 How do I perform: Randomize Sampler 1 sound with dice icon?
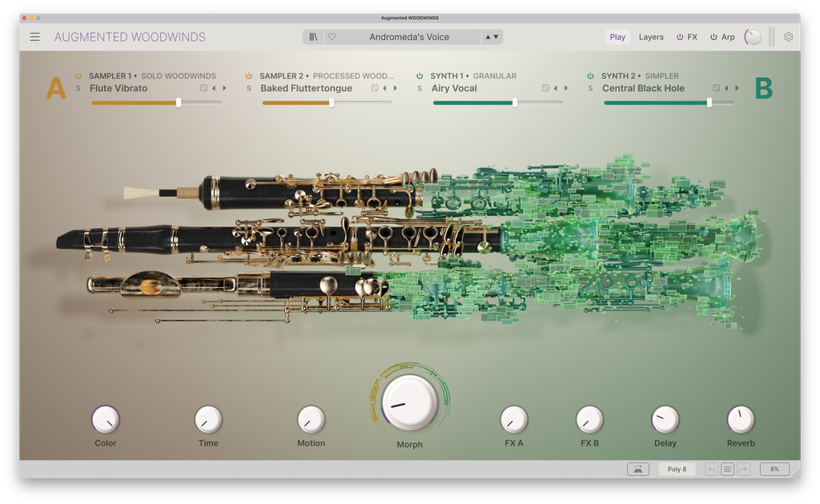click(204, 88)
